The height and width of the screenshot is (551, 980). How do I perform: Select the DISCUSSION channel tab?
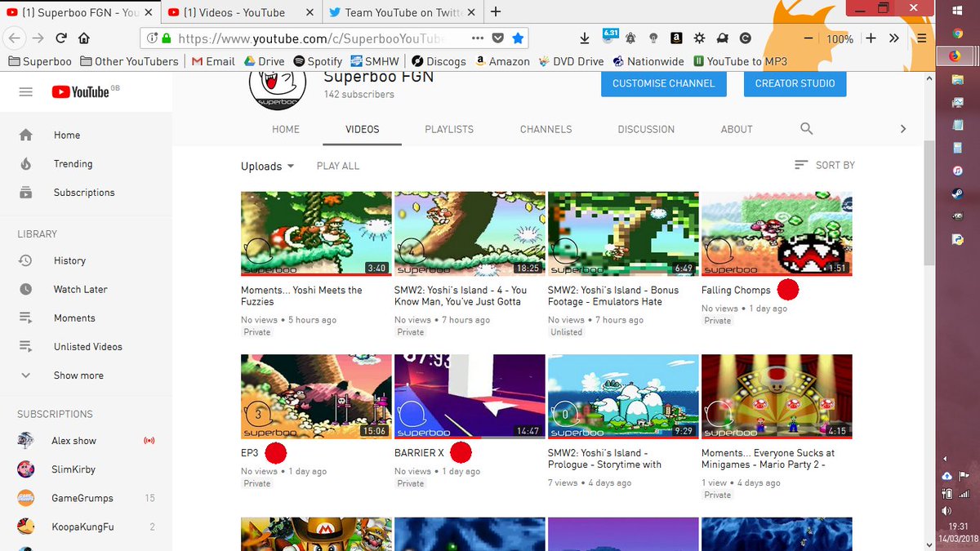pos(646,129)
